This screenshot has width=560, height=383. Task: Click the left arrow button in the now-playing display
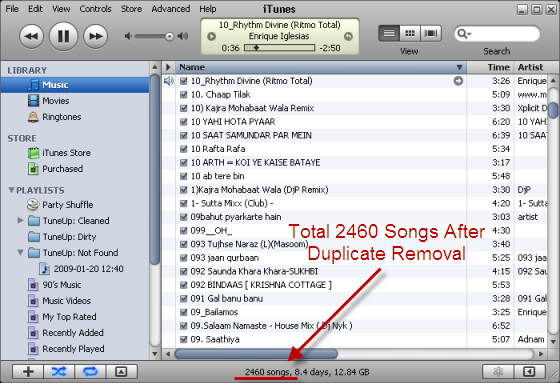[211, 36]
